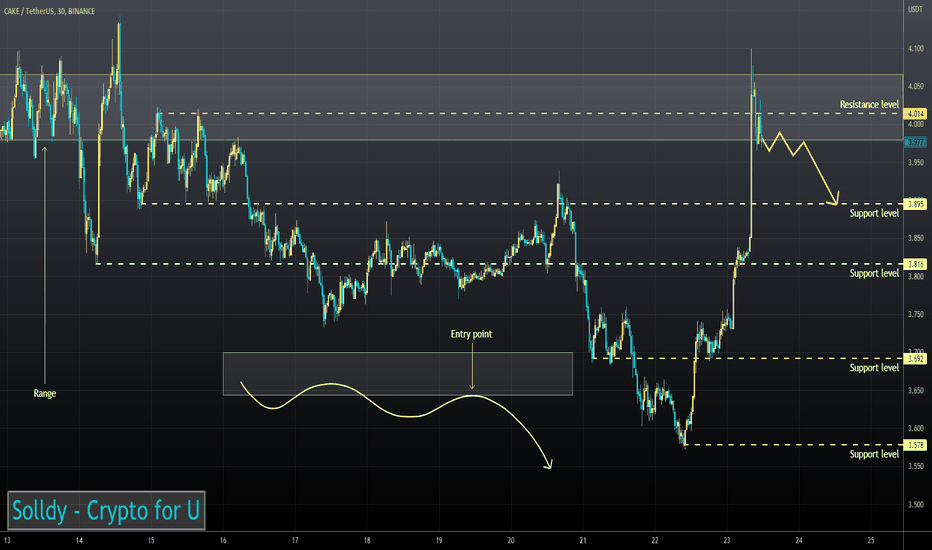Click Support level label under 3.692 line

(x=874, y=368)
